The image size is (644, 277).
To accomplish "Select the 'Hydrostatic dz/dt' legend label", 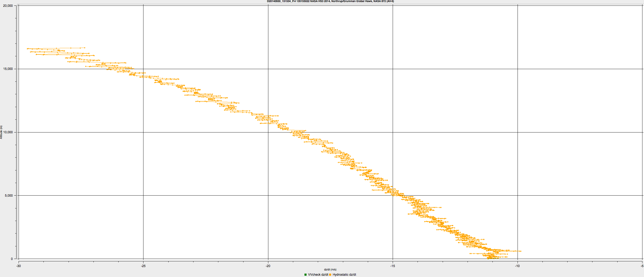I will (x=344, y=275).
